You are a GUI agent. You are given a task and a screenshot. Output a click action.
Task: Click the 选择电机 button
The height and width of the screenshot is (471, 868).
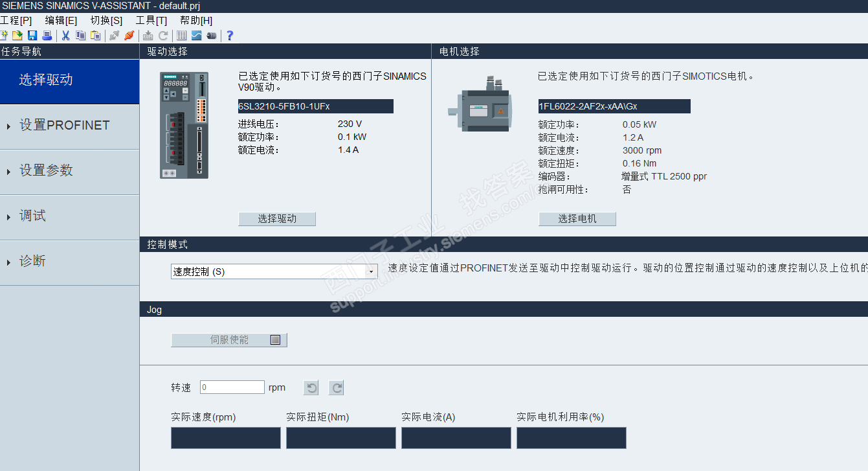(x=577, y=219)
